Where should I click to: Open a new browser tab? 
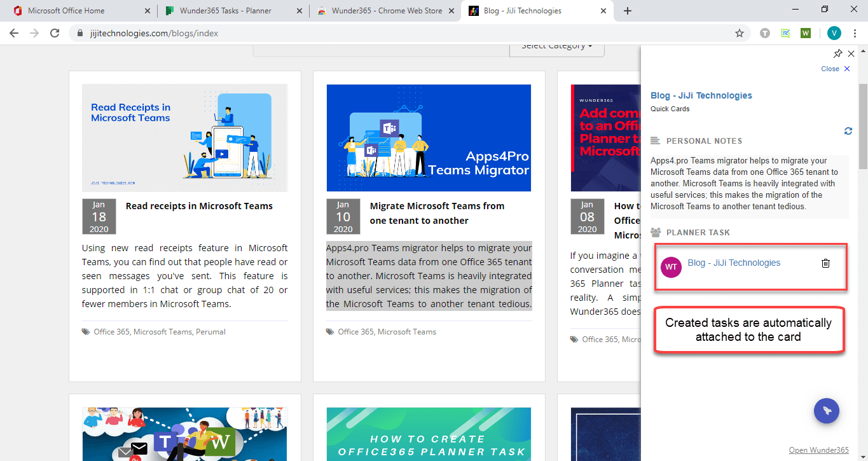click(x=628, y=11)
